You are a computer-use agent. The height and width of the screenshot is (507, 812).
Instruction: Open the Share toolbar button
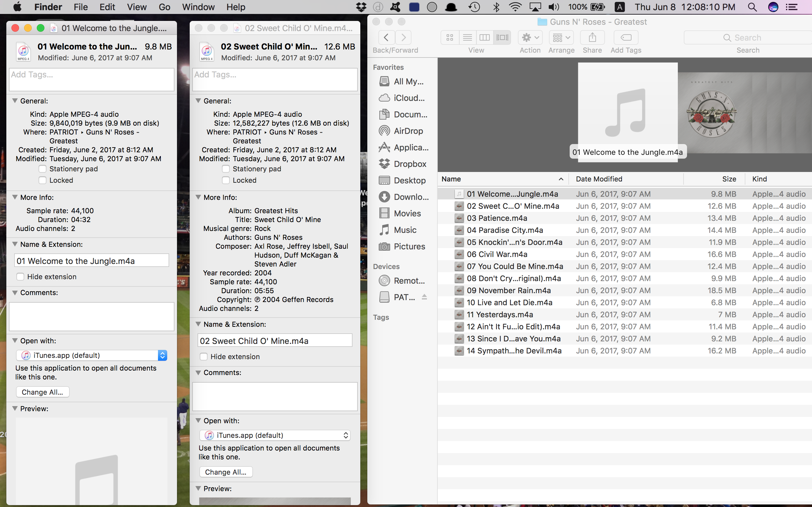click(x=592, y=37)
